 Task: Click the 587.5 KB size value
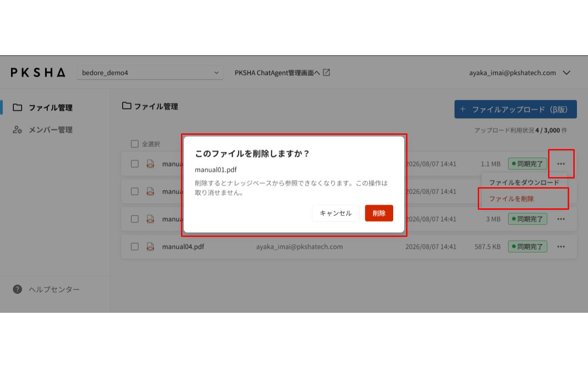pyautogui.click(x=487, y=247)
